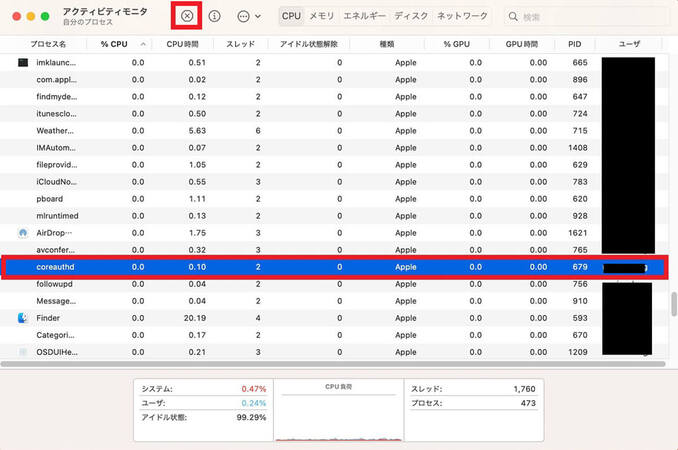Click CPU time value 5.63

(x=197, y=131)
